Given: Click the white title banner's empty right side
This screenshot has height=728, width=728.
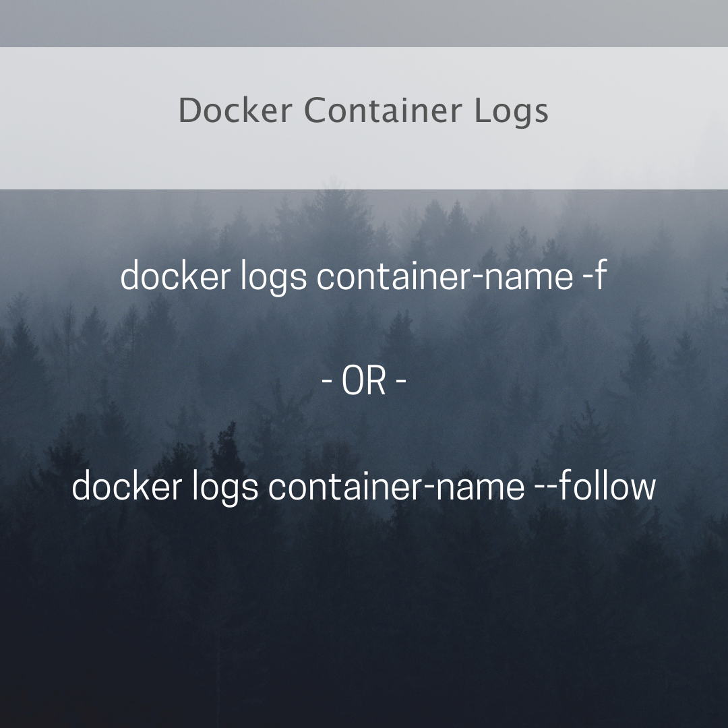Looking at the screenshot, I should pos(641,118).
